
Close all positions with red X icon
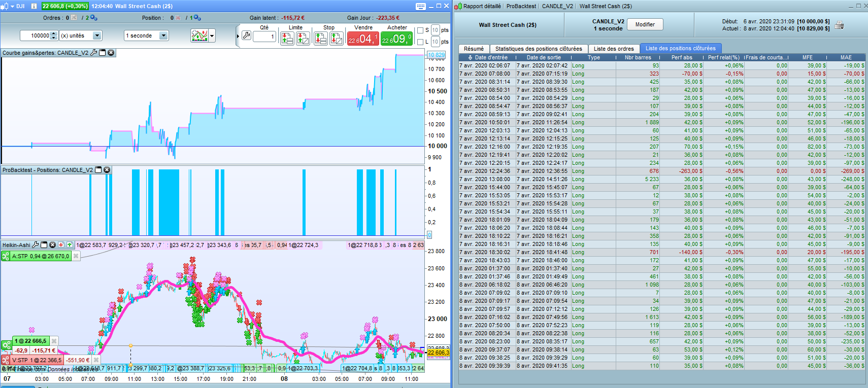click(x=178, y=18)
